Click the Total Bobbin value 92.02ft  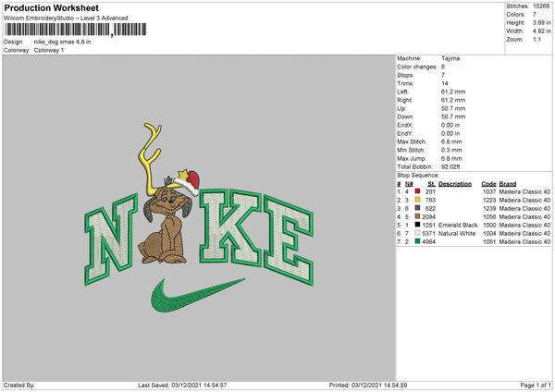[x=450, y=167]
